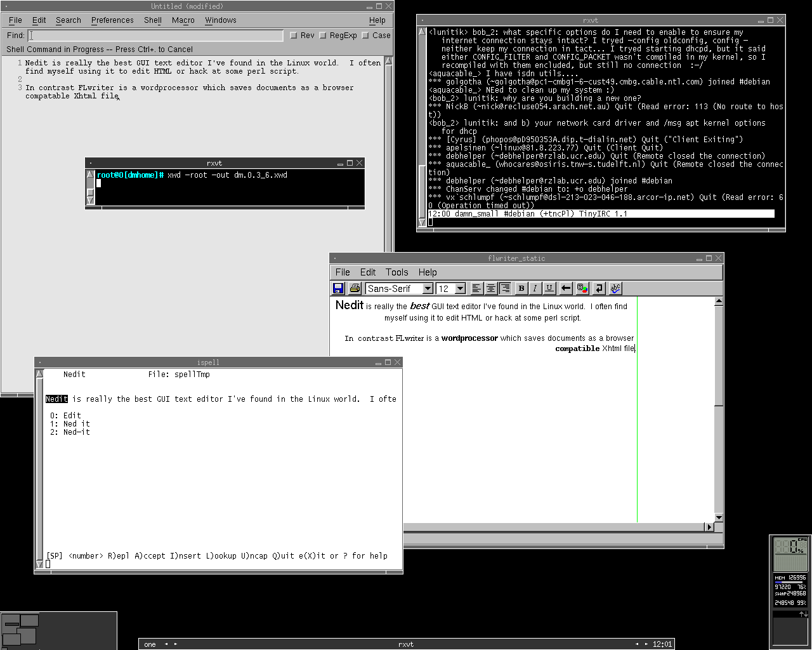Open the Shell menu in NEdit

153,20
